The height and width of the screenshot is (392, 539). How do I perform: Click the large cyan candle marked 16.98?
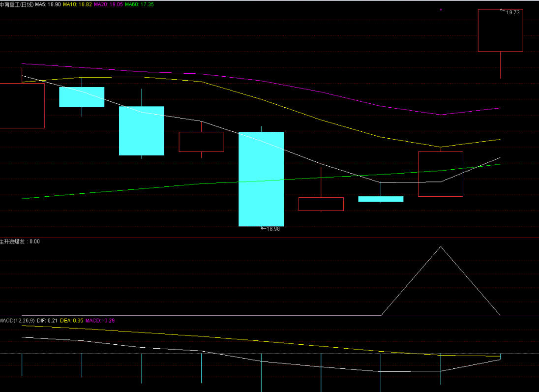tap(261, 179)
